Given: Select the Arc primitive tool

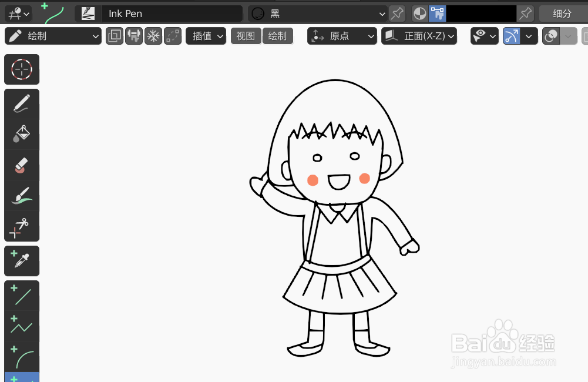Looking at the screenshot, I should (x=22, y=357).
